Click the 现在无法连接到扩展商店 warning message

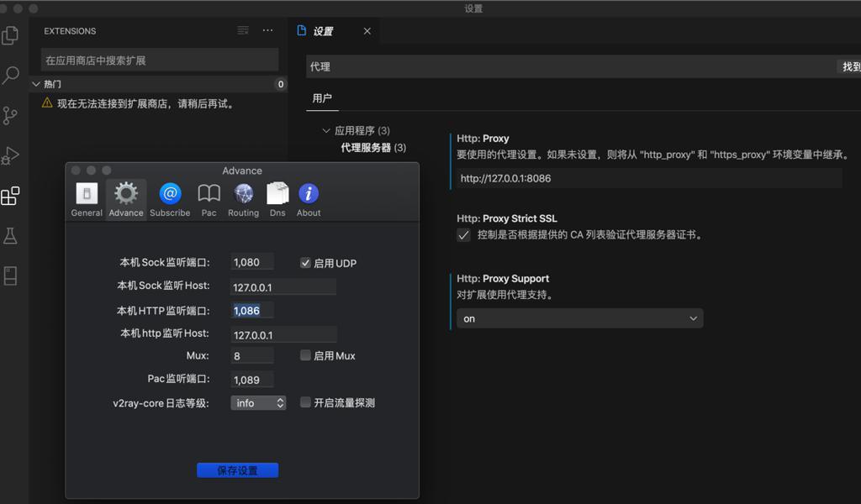pos(148,103)
